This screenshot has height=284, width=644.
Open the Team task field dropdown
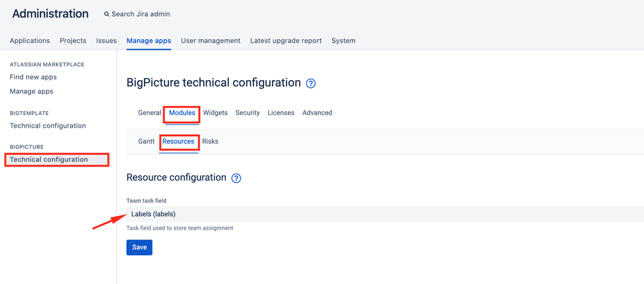point(385,214)
